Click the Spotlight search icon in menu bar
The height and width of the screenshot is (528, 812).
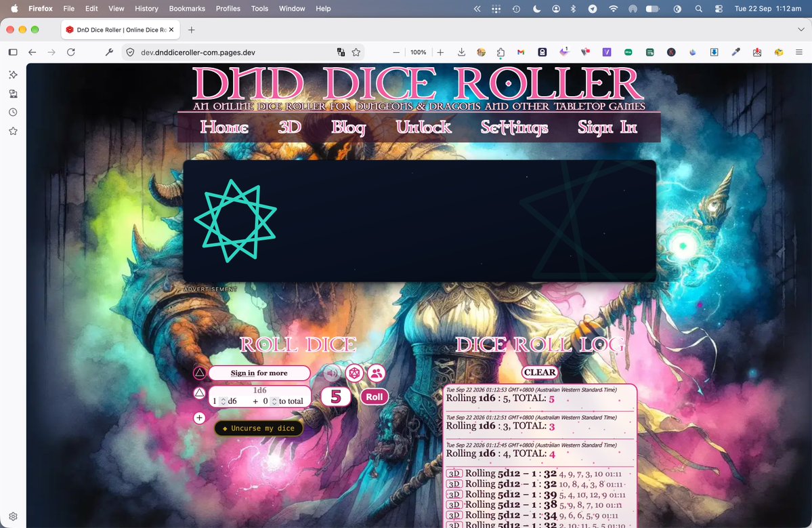click(x=699, y=8)
